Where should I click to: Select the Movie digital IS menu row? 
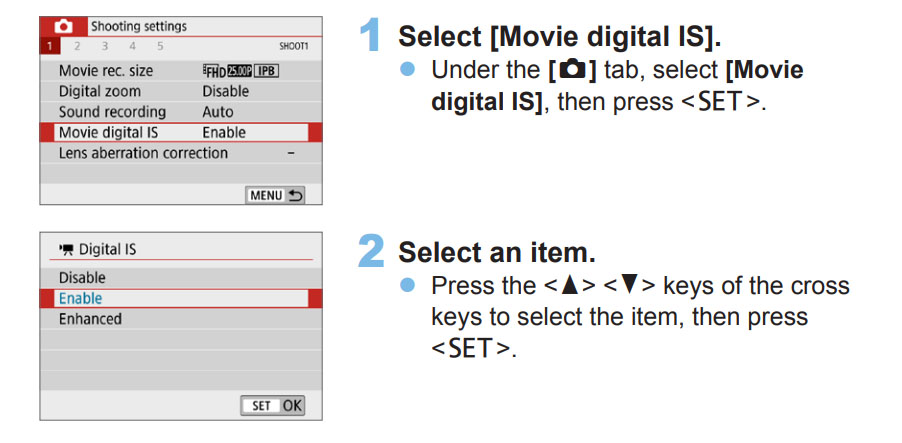pyautogui.click(x=109, y=132)
